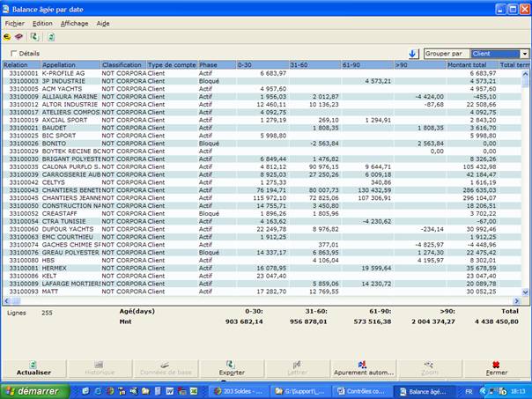This screenshot has height=399, width=532.
Task: Open the Grouper par Client dropdown
Action: point(524,54)
